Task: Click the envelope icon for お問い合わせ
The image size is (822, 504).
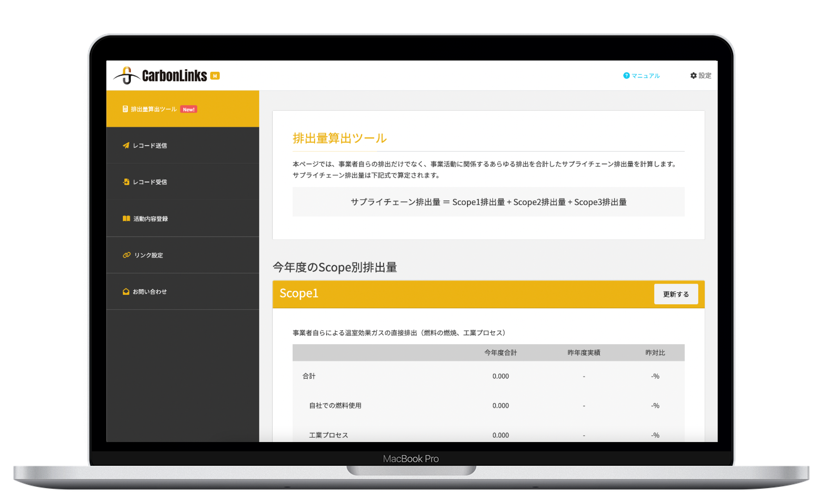Action: [x=126, y=291]
